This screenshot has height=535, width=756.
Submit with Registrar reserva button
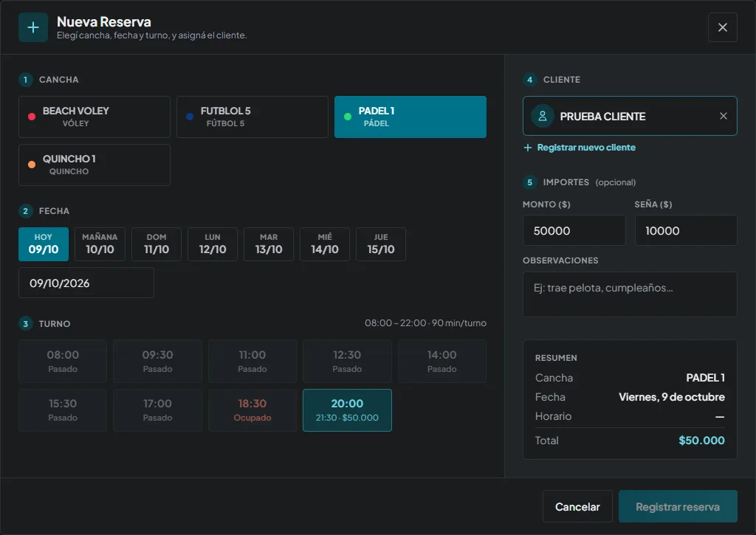(678, 506)
